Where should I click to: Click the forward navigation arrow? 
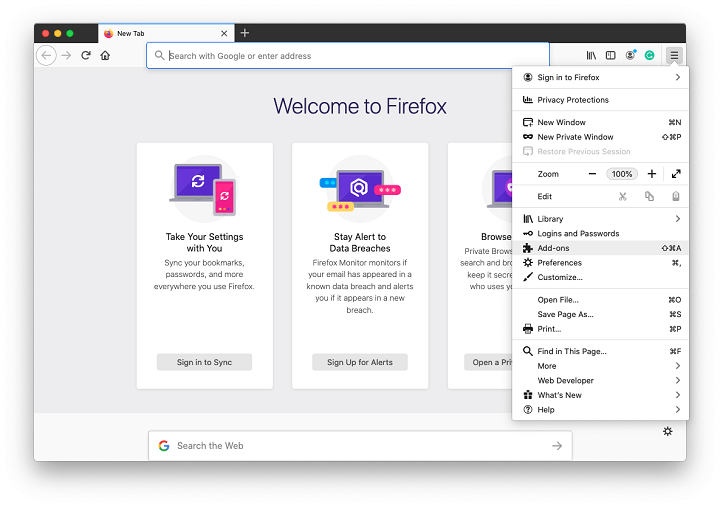click(67, 56)
